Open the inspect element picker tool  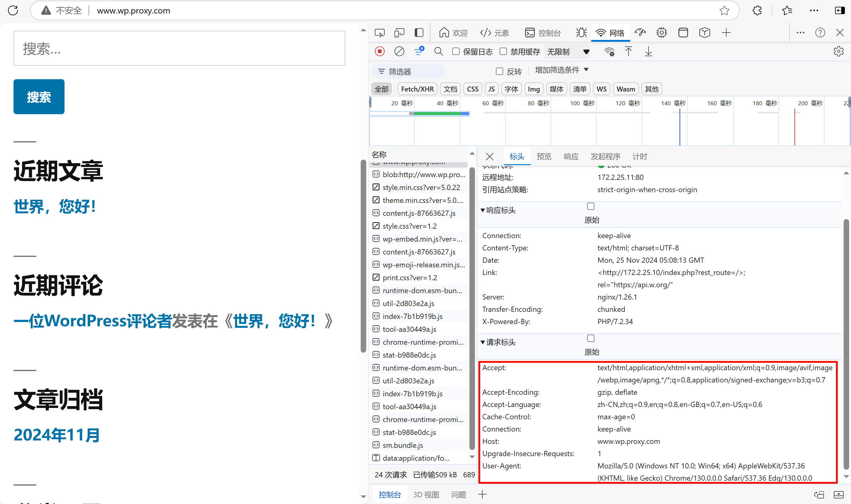pyautogui.click(x=379, y=33)
